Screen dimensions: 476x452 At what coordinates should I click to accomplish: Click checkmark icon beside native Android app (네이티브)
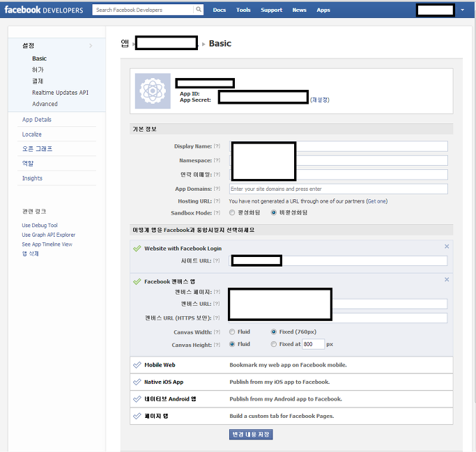tap(137, 398)
